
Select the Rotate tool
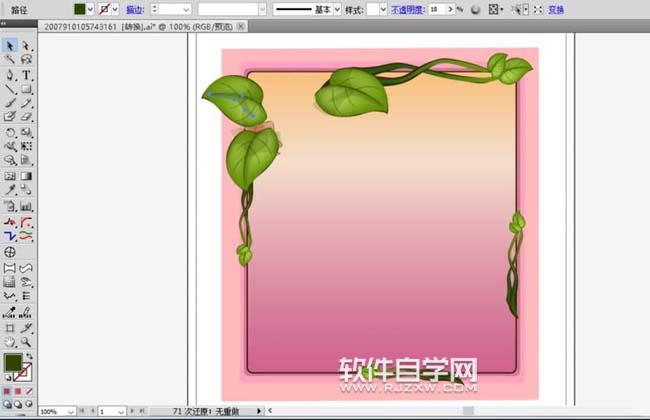click(x=10, y=133)
